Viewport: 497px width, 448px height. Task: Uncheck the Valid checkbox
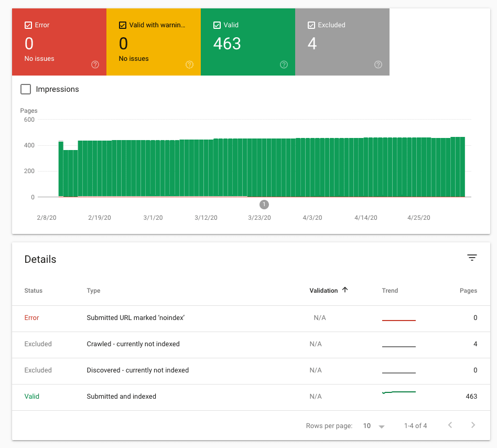217,25
